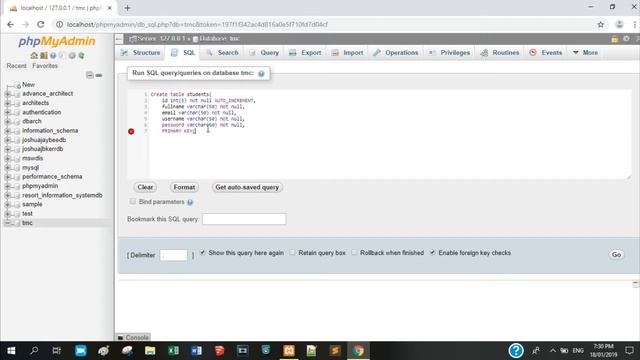Click the Go button to run query
The image size is (640, 360).
pos(616,255)
